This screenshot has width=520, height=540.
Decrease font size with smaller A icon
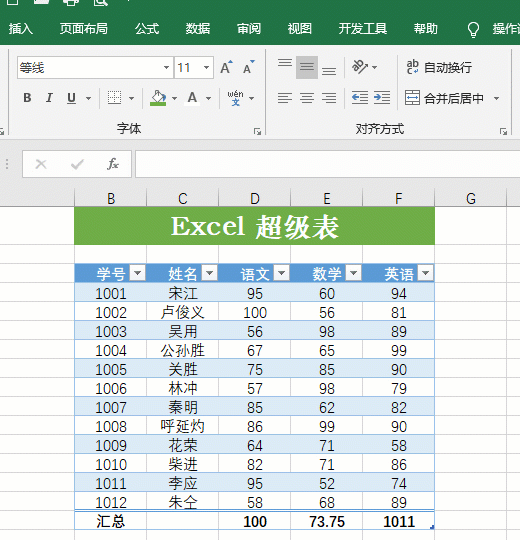point(249,67)
